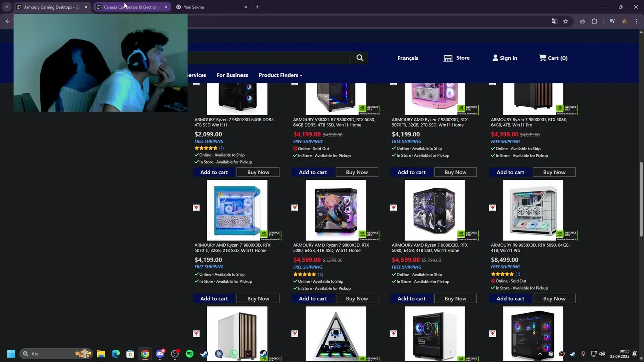Click Buy Now for the $2,099.00 PC
Viewport: 644px width, 362px height.
[258, 172]
